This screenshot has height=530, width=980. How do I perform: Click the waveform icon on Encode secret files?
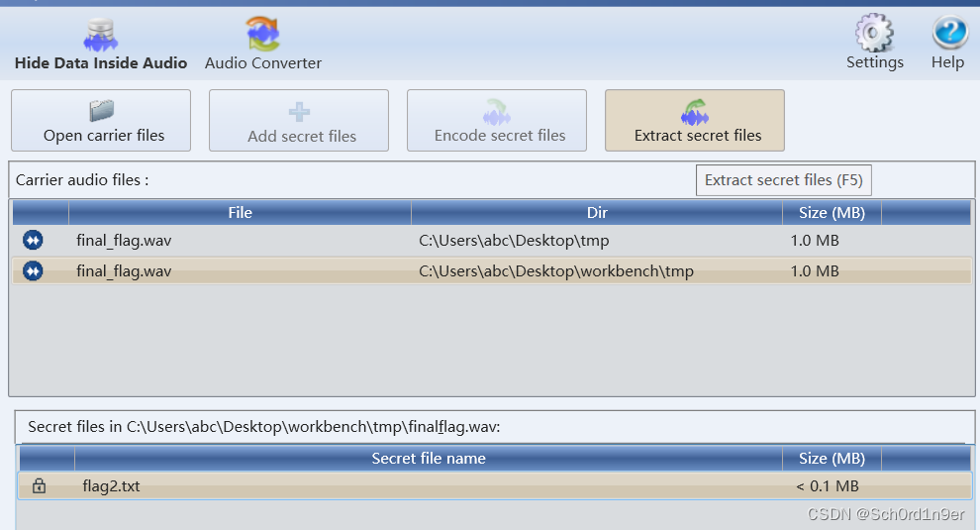[497, 112]
